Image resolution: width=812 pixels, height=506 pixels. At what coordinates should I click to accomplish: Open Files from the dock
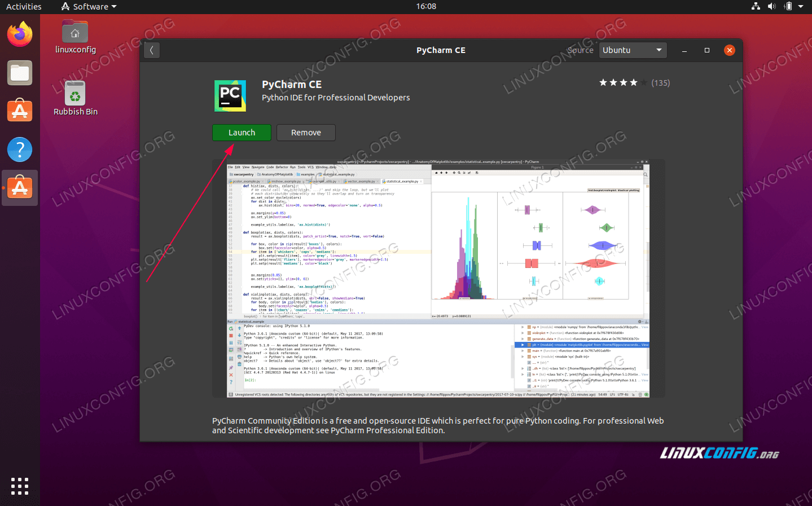click(x=20, y=73)
